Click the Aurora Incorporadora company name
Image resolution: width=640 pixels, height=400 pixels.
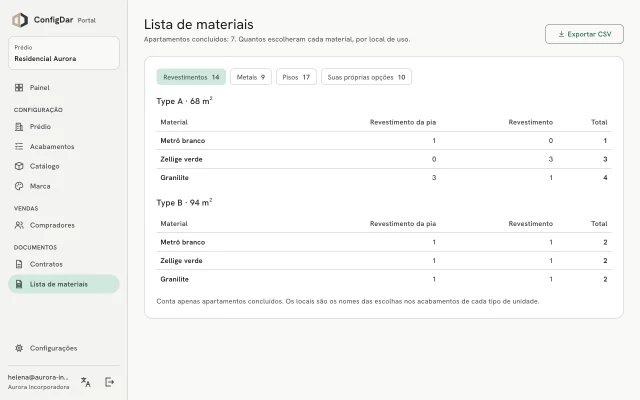38,387
